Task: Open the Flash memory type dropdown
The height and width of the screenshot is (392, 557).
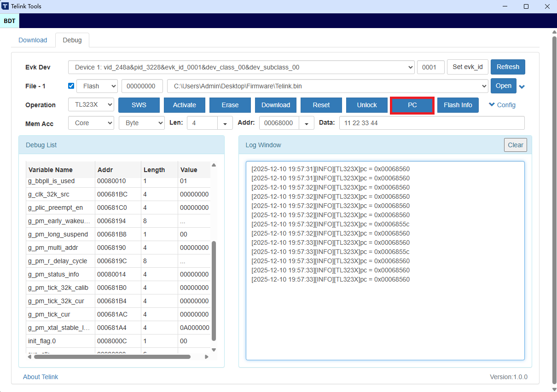Action: tap(97, 86)
